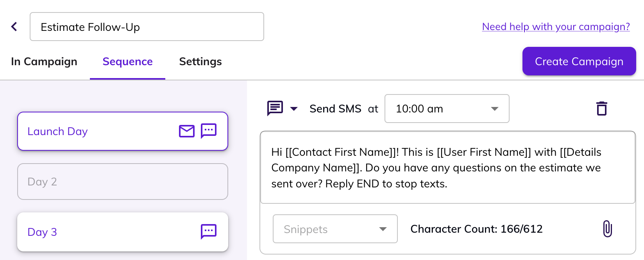Expand the message type dropdown arrow
Viewport: 644px width, 260px height.
pos(294,109)
